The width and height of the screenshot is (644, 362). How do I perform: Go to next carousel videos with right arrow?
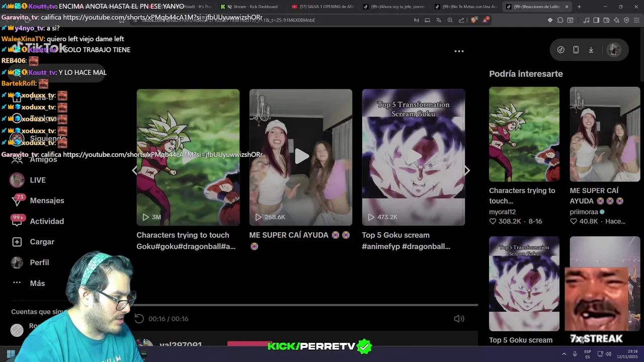467,170
